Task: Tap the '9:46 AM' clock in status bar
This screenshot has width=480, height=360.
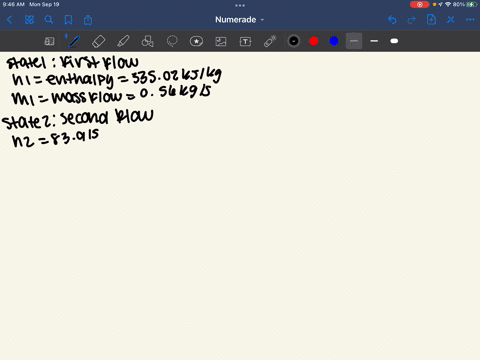Action: click(14, 4)
